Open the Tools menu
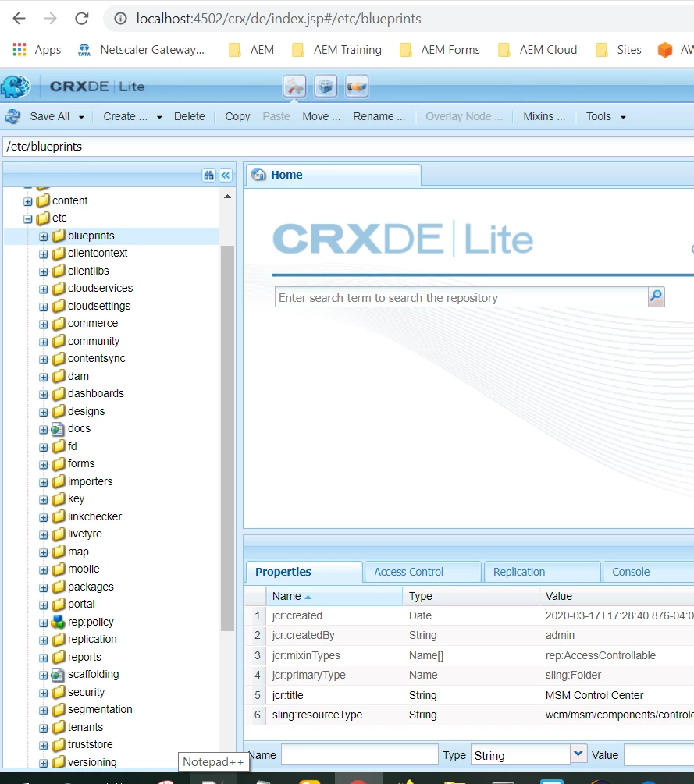The height and width of the screenshot is (784, 694). (606, 116)
